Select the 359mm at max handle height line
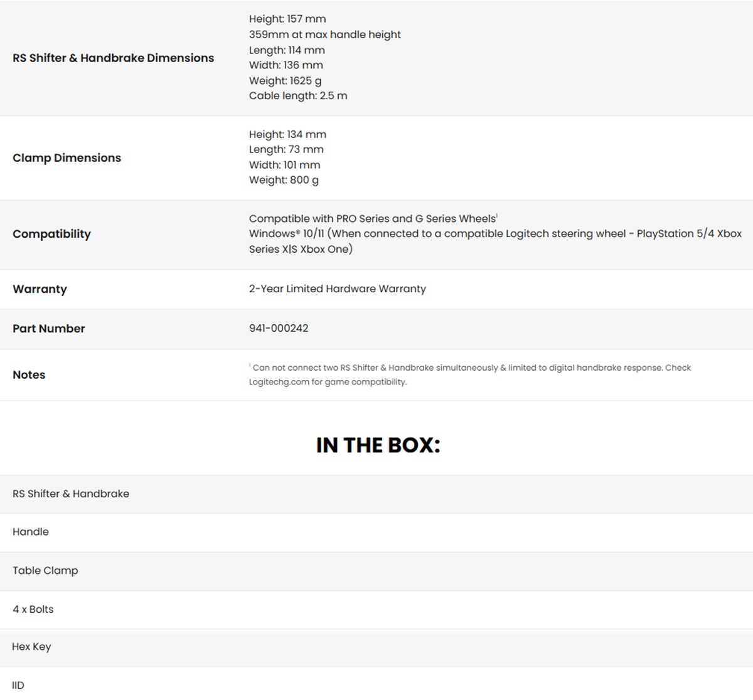This screenshot has height=700, width=753. pyautogui.click(x=324, y=34)
